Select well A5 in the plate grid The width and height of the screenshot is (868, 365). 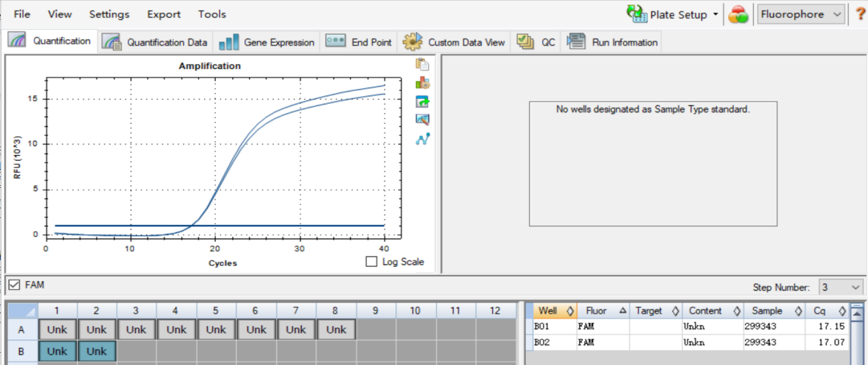pos(216,329)
